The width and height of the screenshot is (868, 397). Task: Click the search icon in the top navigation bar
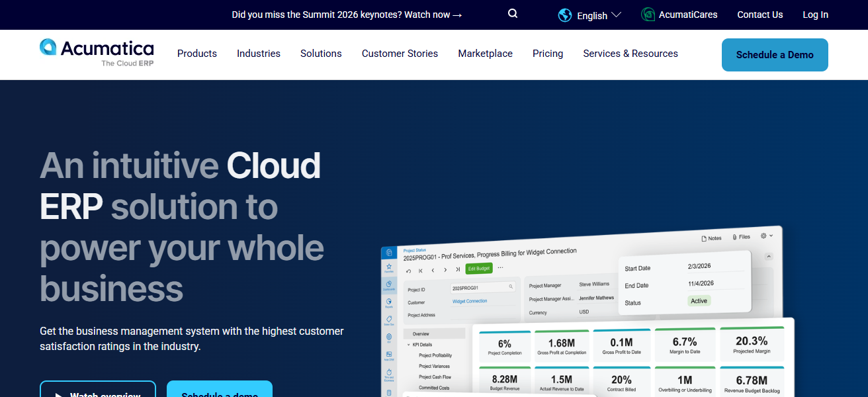click(513, 13)
